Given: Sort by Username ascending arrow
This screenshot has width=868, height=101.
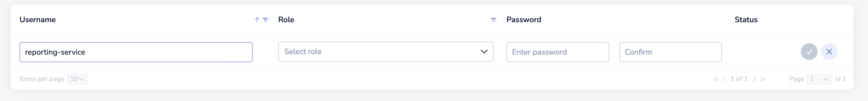Looking at the screenshot, I should tap(257, 20).
